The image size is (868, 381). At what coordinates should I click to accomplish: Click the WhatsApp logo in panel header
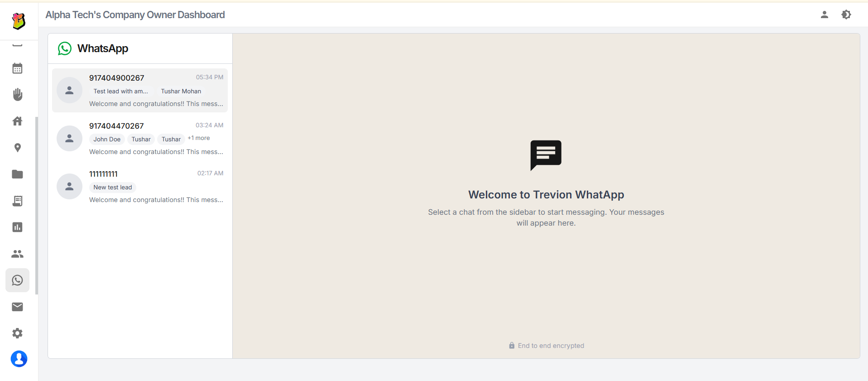(x=64, y=48)
